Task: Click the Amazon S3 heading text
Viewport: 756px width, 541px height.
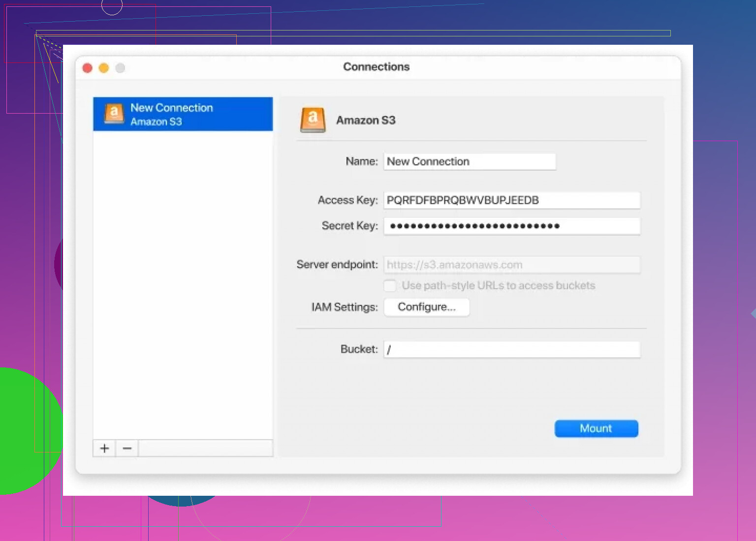Action: [366, 120]
